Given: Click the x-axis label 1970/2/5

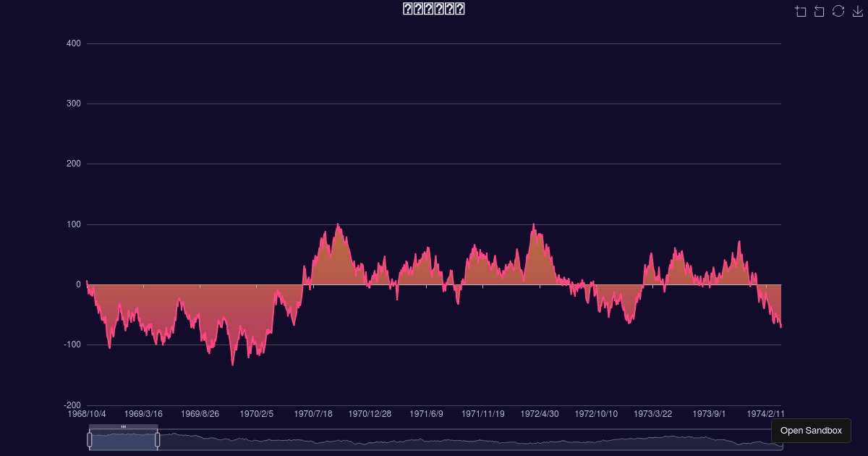Looking at the screenshot, I should 257,414.
